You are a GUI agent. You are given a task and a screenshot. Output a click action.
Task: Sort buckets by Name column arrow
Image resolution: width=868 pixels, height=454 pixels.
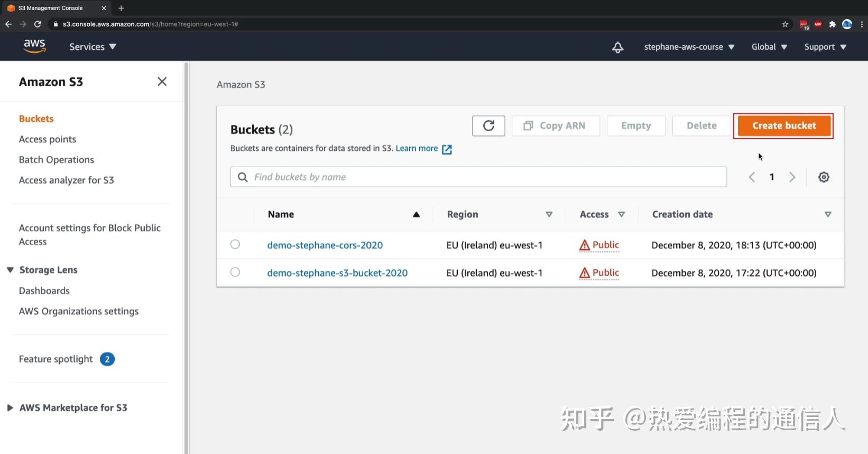click(416, 214)
